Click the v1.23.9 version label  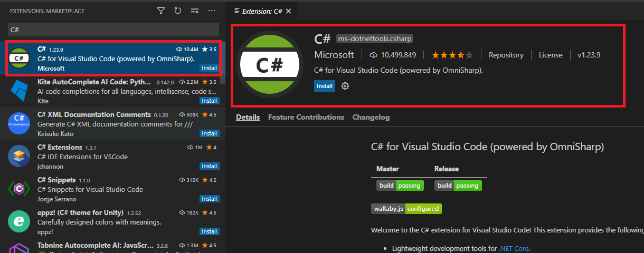click(589, 55)
